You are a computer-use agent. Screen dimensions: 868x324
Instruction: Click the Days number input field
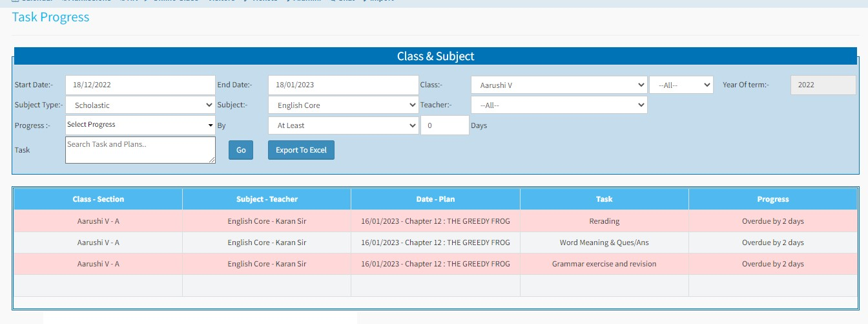tap(444, 125)
